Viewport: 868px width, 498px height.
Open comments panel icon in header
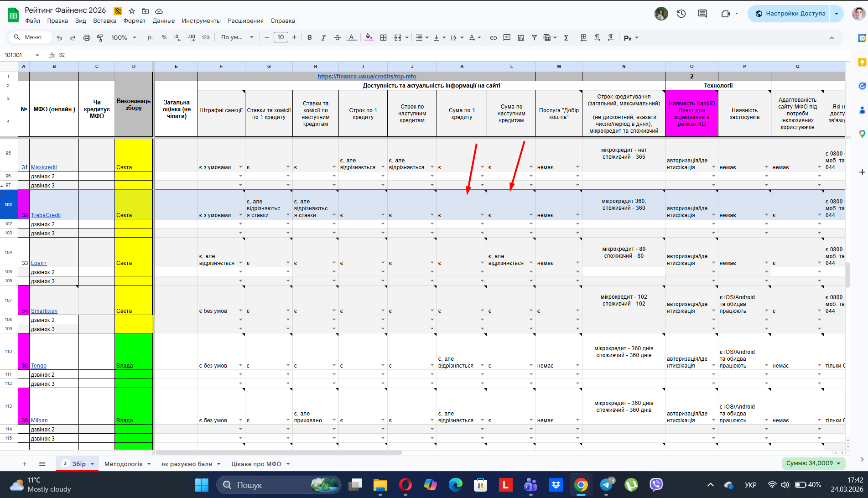(x=702, y=14)
